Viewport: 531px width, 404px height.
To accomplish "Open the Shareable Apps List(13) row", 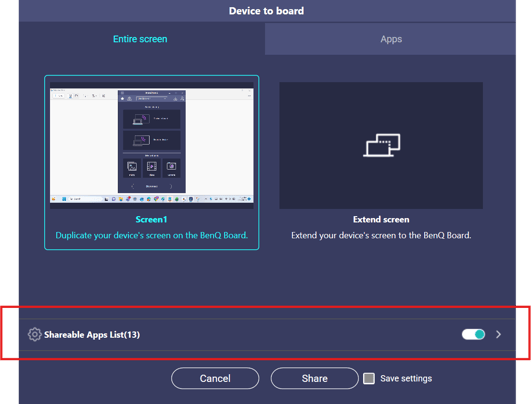I will [267, 335].
